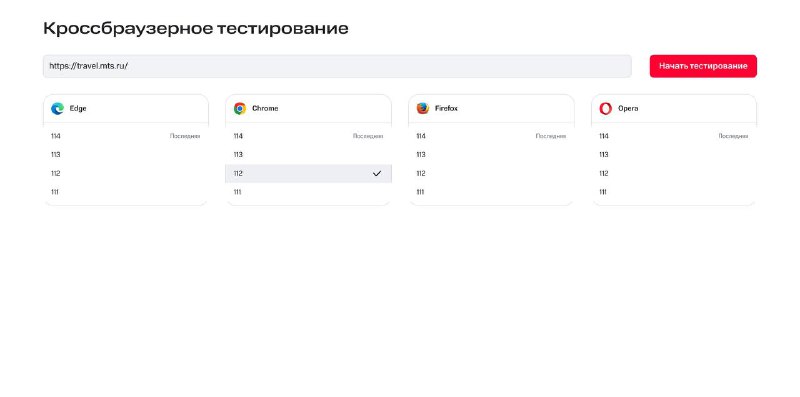Pick Opera version 113

click(674, 155)
